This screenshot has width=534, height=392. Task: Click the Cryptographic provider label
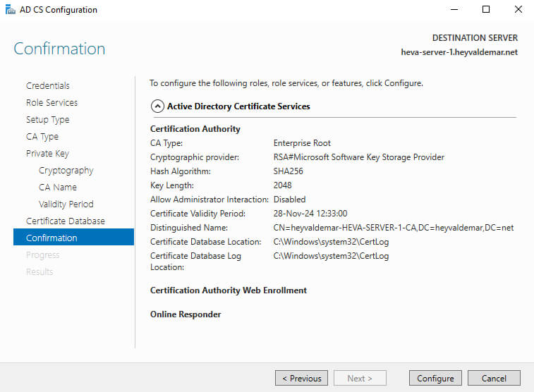click(x=195, y=157)
